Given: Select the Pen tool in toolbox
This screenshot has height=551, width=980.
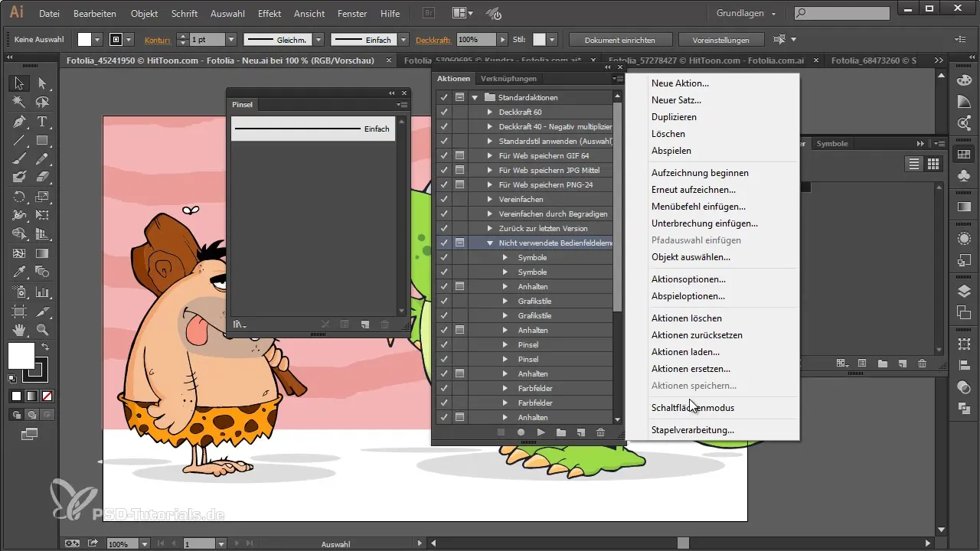Looking at the screenshot, I should tap(19, 122).
